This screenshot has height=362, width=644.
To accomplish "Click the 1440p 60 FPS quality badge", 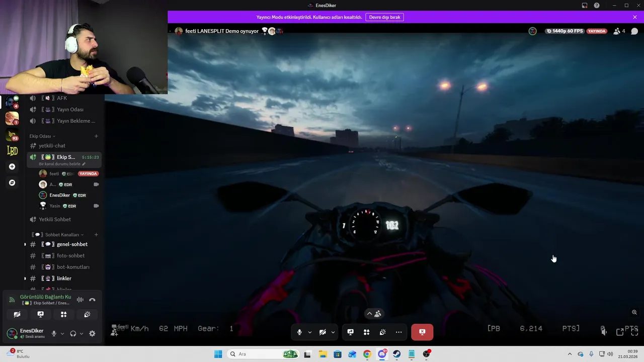I will click(x=565, y=31).
